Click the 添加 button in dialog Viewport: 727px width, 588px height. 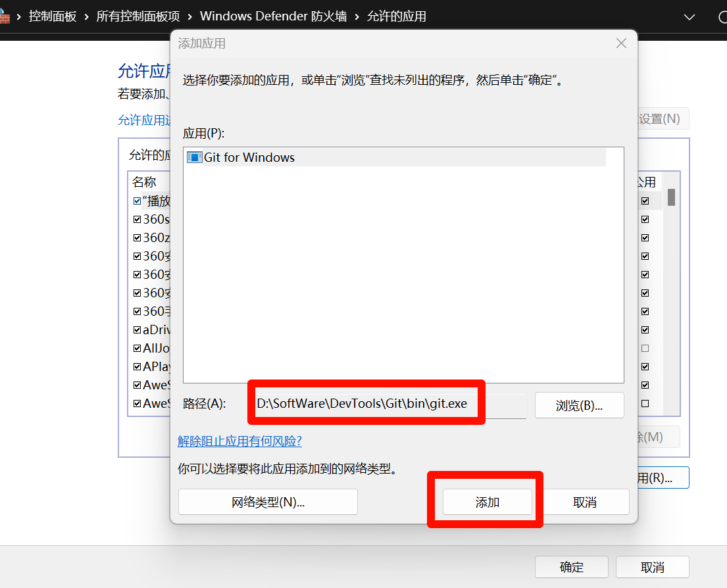487,502
